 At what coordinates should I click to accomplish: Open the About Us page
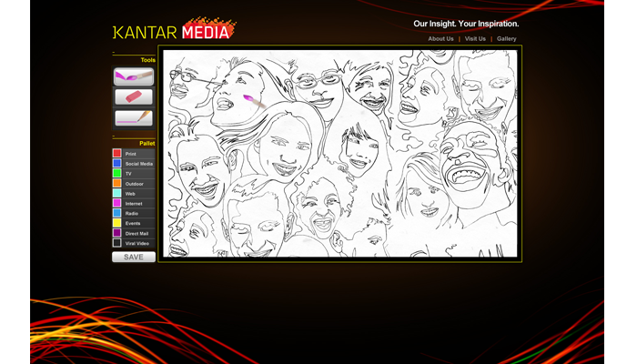tap(440, 39)
